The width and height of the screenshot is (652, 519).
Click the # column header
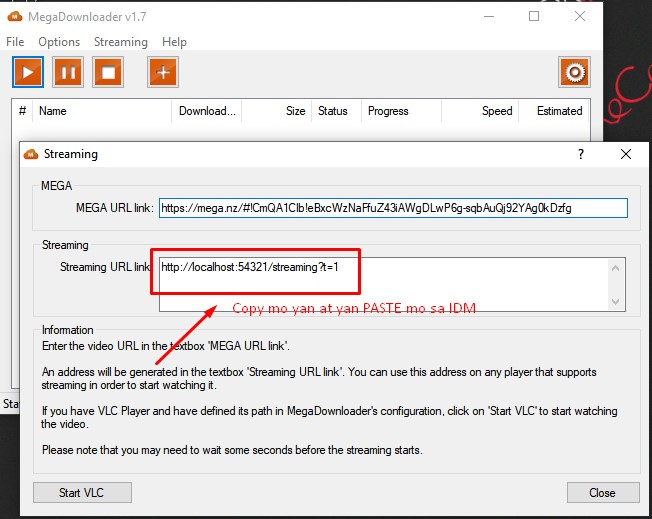pos(22,111)
